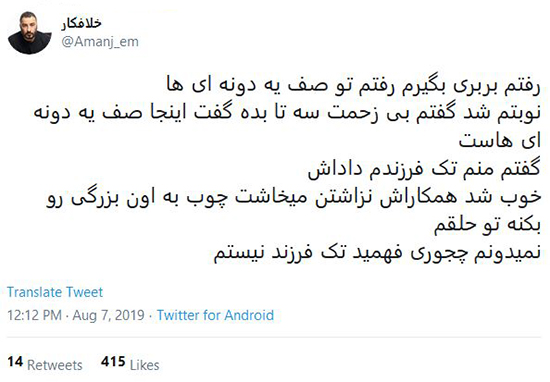This screenshot has width=550, height=382.
Task: Open the Twitter for Android source link
Action: coord(215,315)
